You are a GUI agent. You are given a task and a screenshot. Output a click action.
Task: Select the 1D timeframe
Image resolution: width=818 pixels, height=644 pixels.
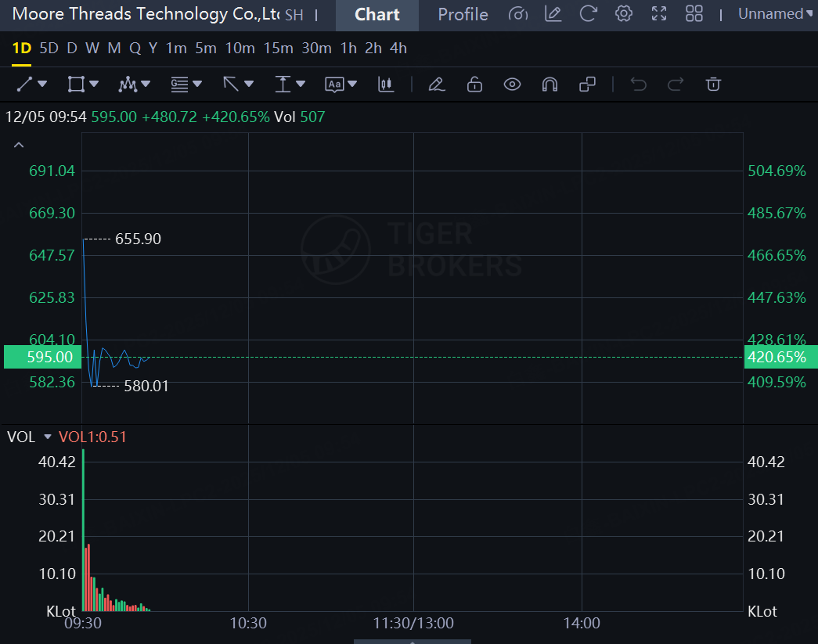[x=21, y=49]
